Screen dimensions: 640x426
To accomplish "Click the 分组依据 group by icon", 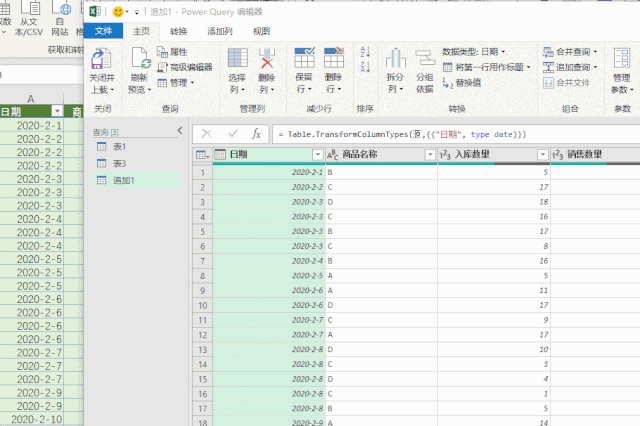I will pyautogui.click(x=425, y=58).
